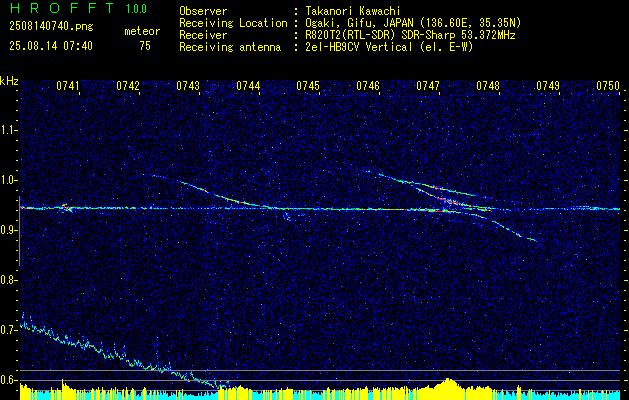Viewport: 629px width, 400px height.
Task: Click the gray vertical range bar near 0.9 kHz
Action: click(x=19, y=231)
